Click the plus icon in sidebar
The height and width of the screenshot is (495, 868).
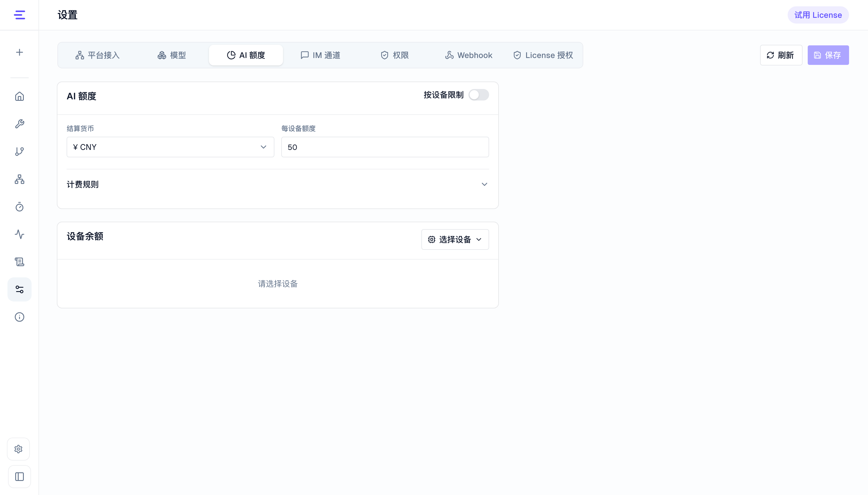(19, 52)
